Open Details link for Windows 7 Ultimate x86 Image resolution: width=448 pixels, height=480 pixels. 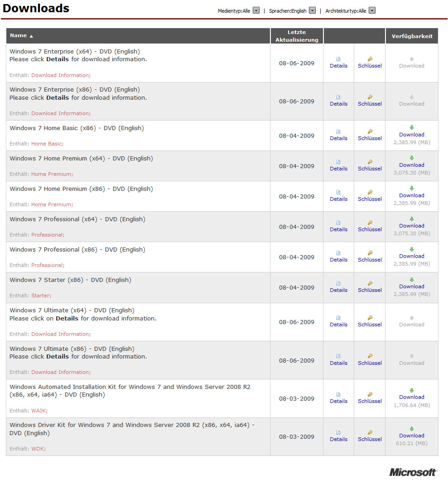(x=338, y=363)
